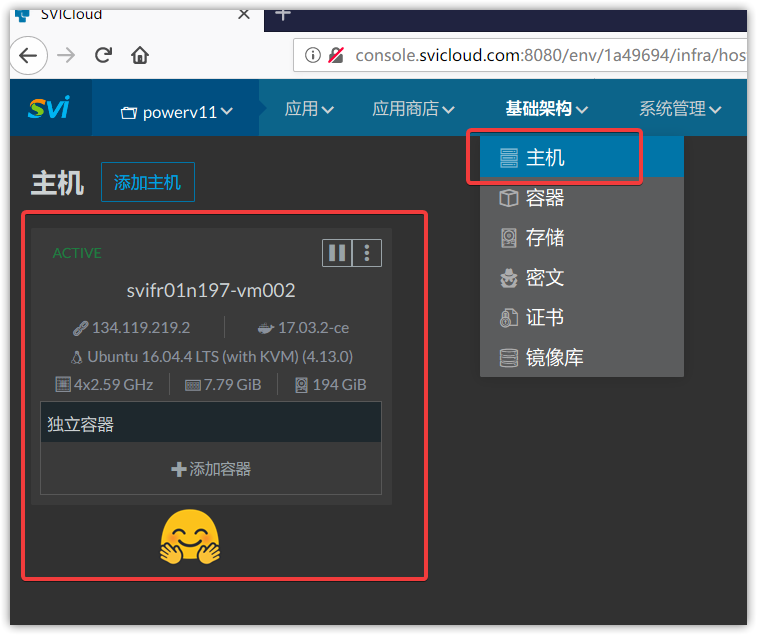Click the Ubuntu 16.04.4 LTS text

coord(220,357)
